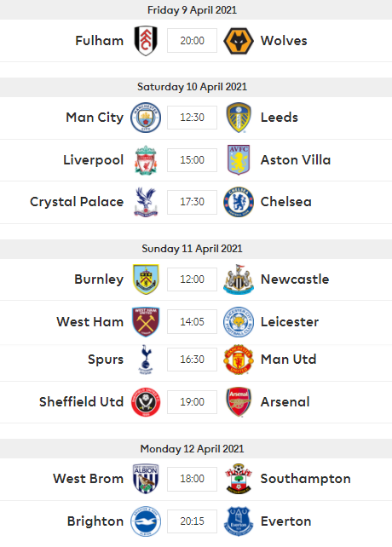Screen dimensions: 392x547
Task: Click the Wolves wolf-head badge
Action: point(239,41)
